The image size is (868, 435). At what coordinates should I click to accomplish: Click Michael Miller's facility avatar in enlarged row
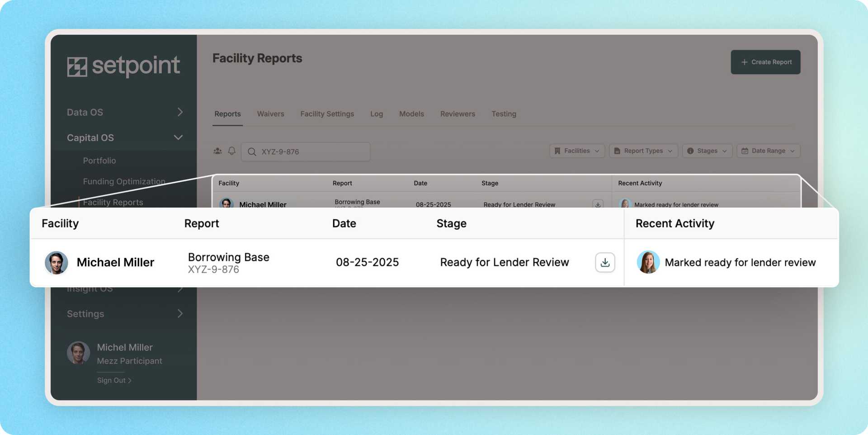point(57,263)
